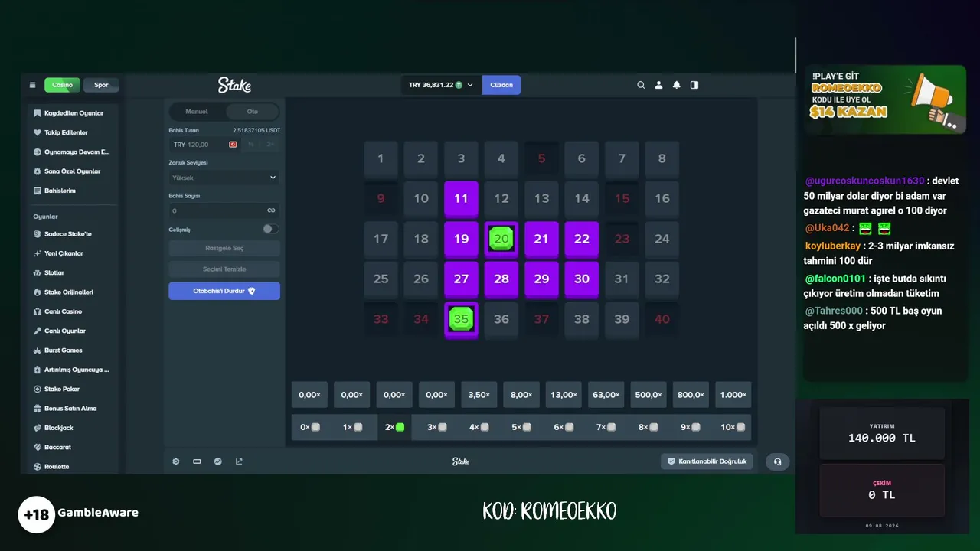This screenshot has width=980, height=551.
Task: Click the Bahis Tutarı amount field
Action: (204, 145)
